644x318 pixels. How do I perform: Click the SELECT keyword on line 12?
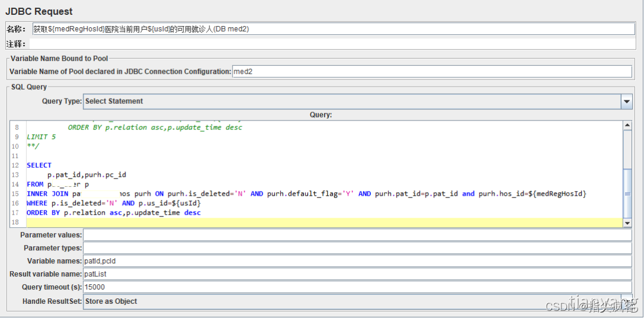[x=39, y=166]
